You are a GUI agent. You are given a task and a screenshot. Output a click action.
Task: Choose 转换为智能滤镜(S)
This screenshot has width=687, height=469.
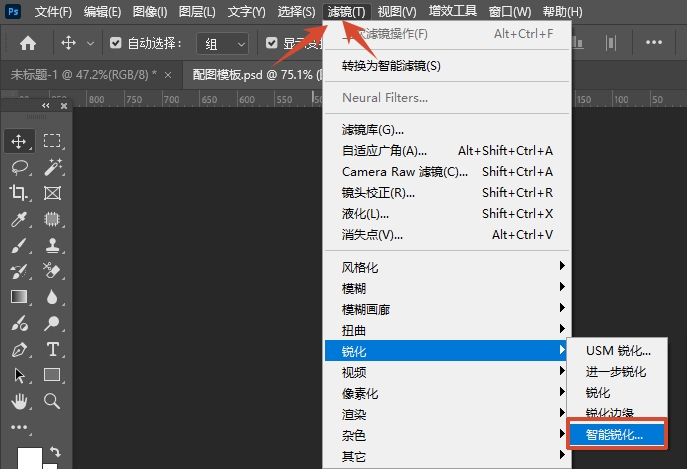[x=447, y=66]
